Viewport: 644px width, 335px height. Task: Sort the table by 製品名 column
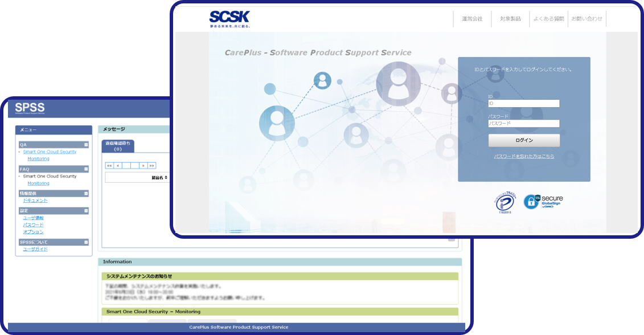pos(159,178)
